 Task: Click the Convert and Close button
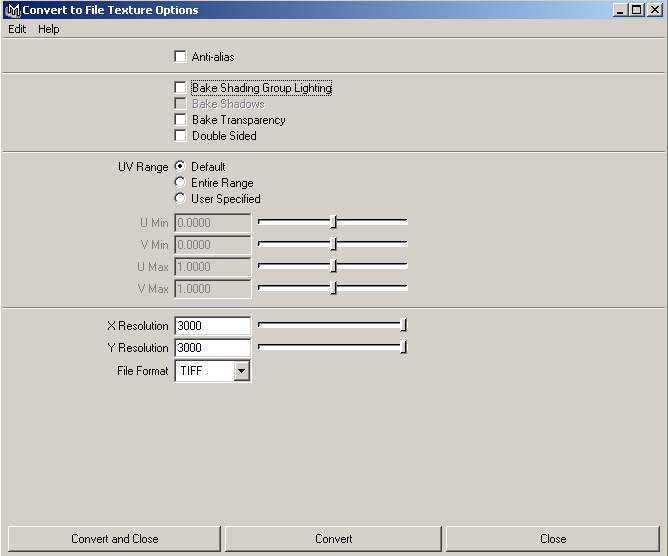pyautogui.click(x=114, y=539)
